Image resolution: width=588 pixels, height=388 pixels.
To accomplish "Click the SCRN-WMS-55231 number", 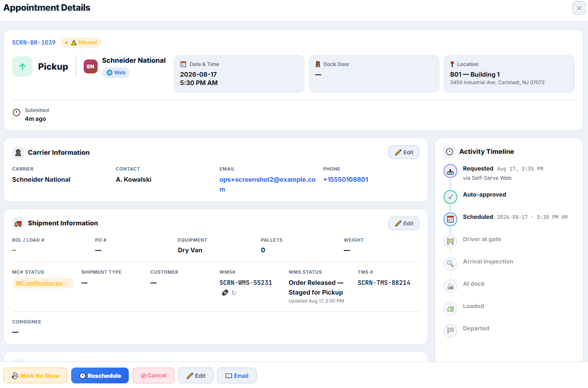I will (246, 283).
